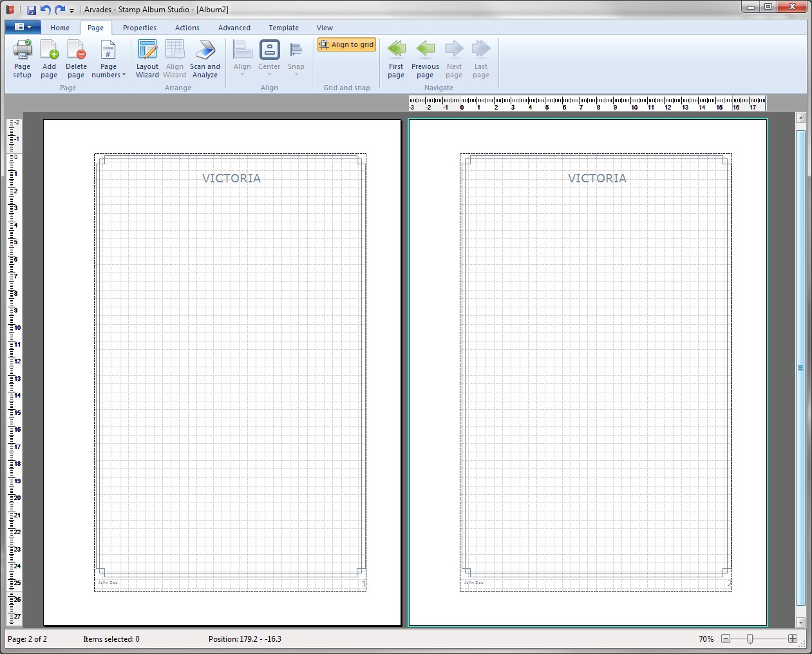
Task: Expand the Align dropdown
Action: pyautogui.click(x=242, y=59)
